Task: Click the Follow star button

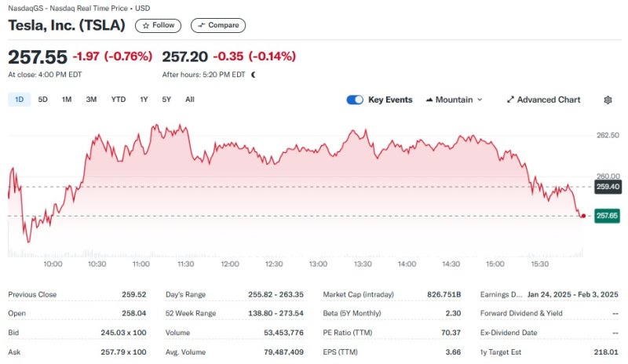Action: (x=158, y=25)
